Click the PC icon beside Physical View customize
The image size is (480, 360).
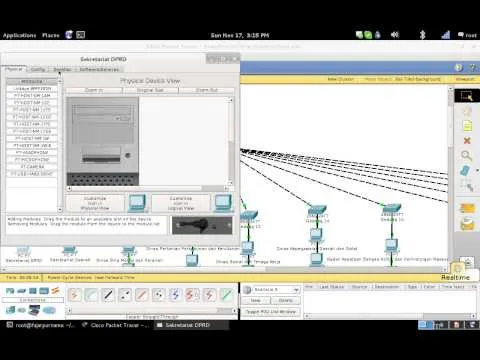[x=137, y=203]
